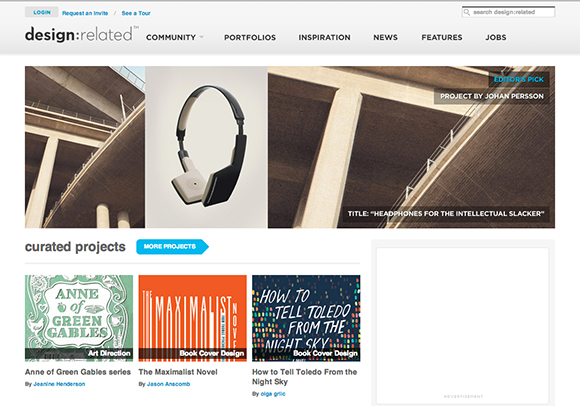
Task: Open the Anne of Green Gables thumbnail
Action: [79, 318]
